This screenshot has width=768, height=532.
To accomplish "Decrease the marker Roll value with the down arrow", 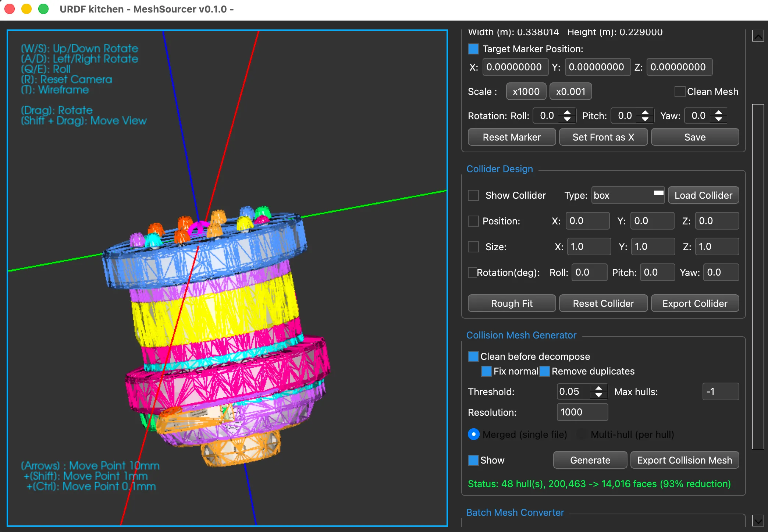I will pos(567,119).
